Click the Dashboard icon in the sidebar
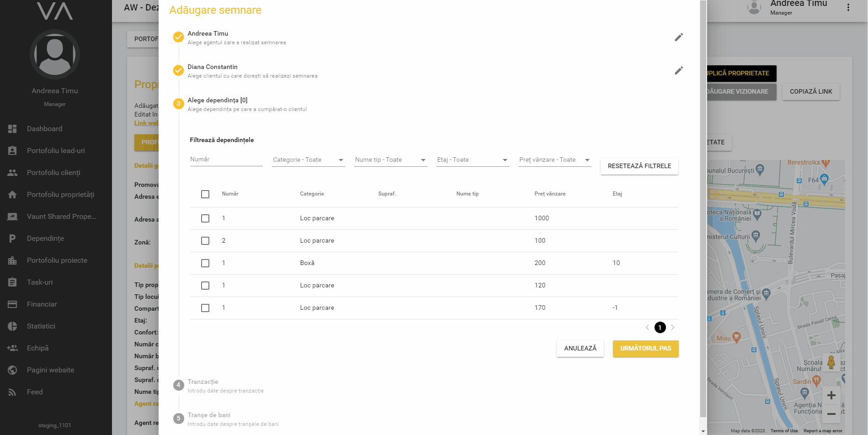 (12, 129)
